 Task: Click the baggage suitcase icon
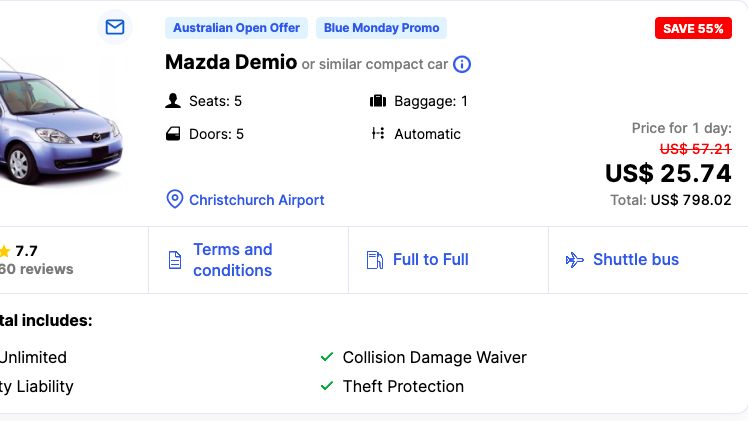pos(378,101)
